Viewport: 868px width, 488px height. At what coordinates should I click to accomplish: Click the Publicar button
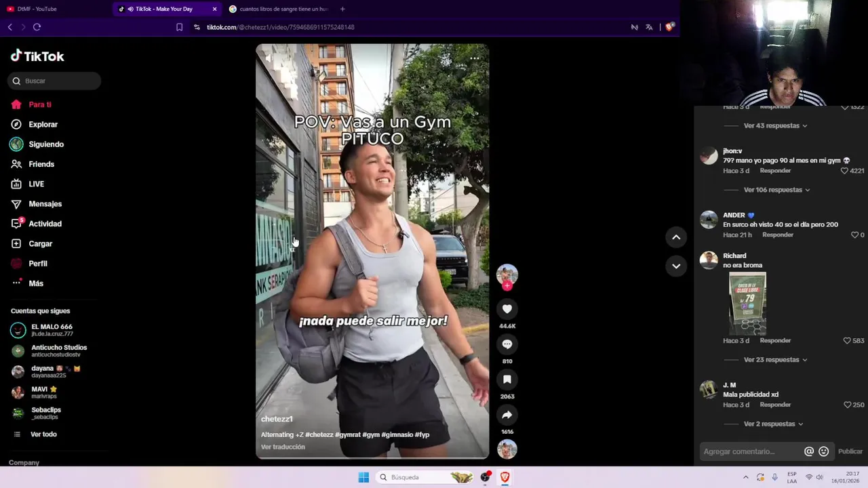coord(850,451)
